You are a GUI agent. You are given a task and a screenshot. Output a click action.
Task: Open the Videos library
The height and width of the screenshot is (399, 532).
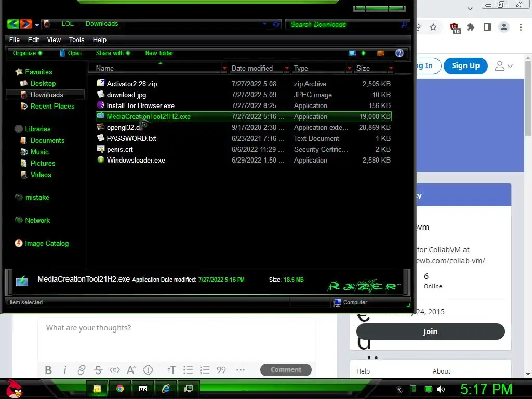click(41, 175)
